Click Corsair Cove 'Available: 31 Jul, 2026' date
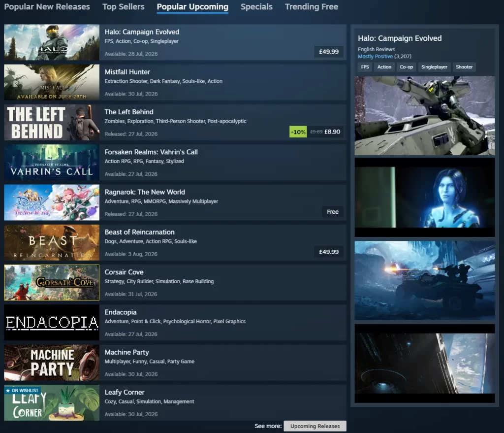Viewport: 504px width, 433px height. click(131, 294)
